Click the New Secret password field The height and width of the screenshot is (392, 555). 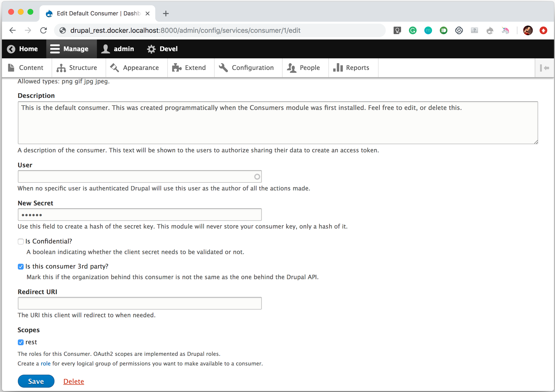tap(140, 215)
